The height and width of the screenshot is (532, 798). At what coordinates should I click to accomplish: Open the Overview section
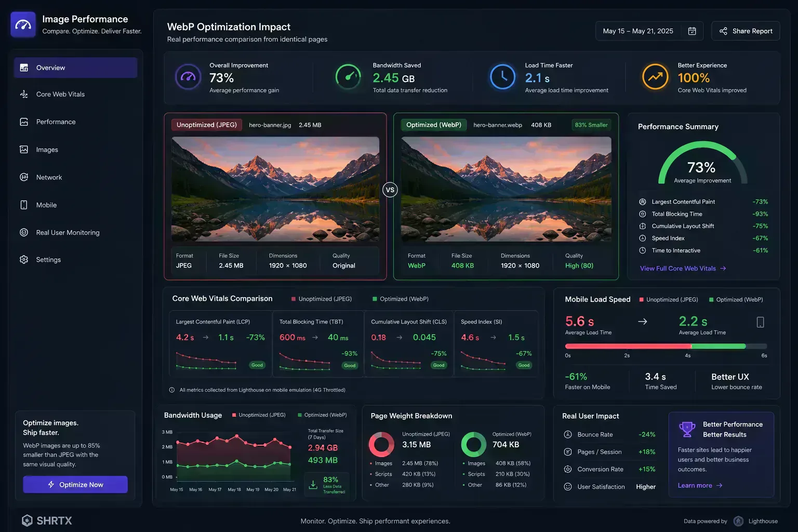click(x=75, y=68)
